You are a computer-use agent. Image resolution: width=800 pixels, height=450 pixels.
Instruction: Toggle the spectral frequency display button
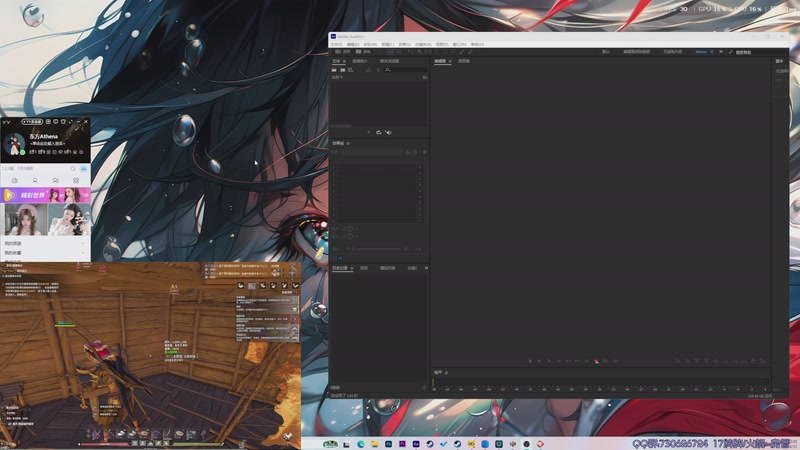(391, 52)
